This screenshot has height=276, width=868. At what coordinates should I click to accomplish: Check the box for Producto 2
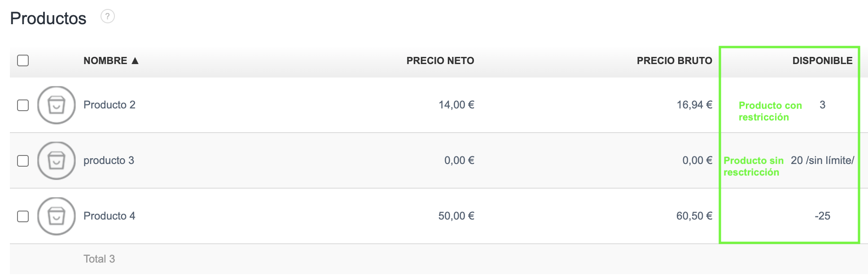pyautogui.click(x=23, y=105)
